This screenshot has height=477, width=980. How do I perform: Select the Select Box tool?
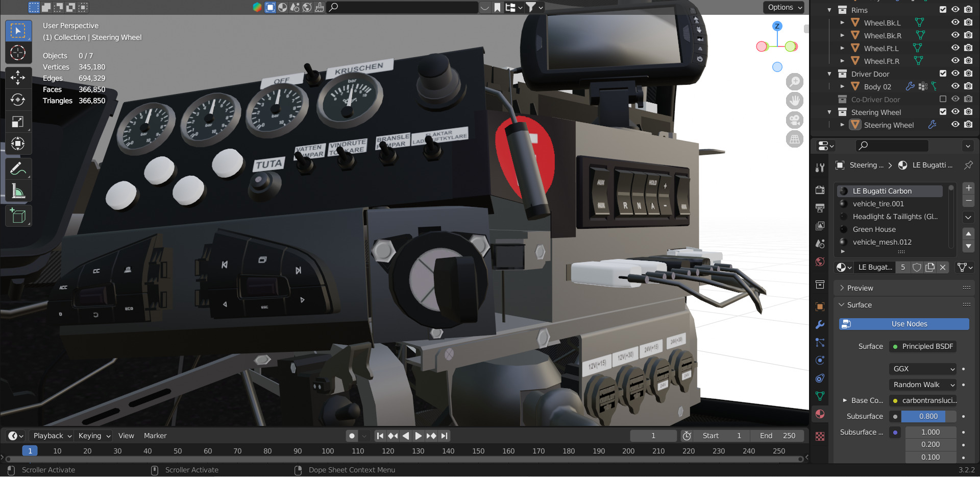point(18,31)
